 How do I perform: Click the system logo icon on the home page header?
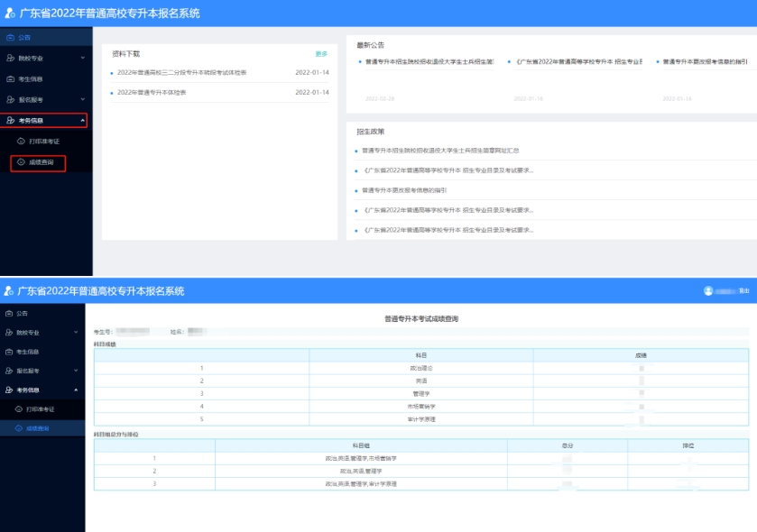10,13
